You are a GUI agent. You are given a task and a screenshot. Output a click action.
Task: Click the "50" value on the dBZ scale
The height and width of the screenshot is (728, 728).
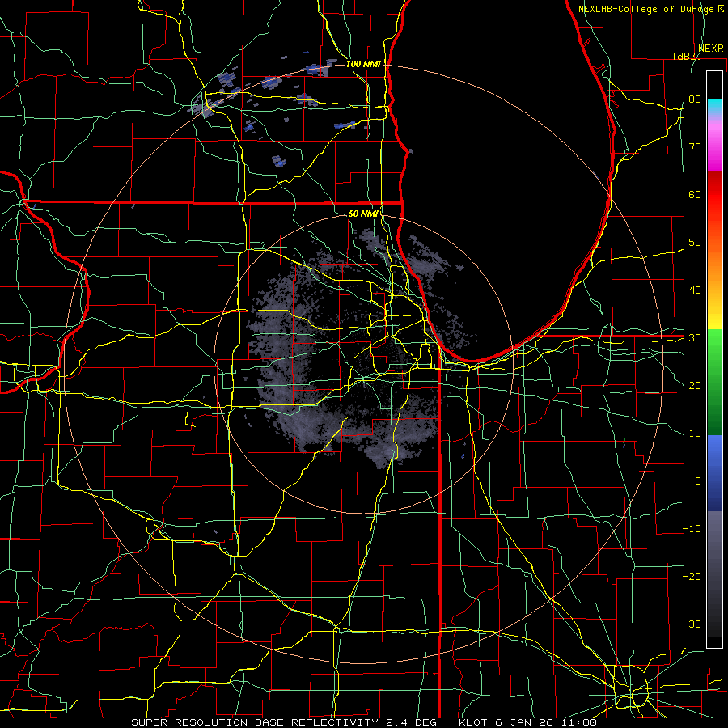click(x=695, y=243)
